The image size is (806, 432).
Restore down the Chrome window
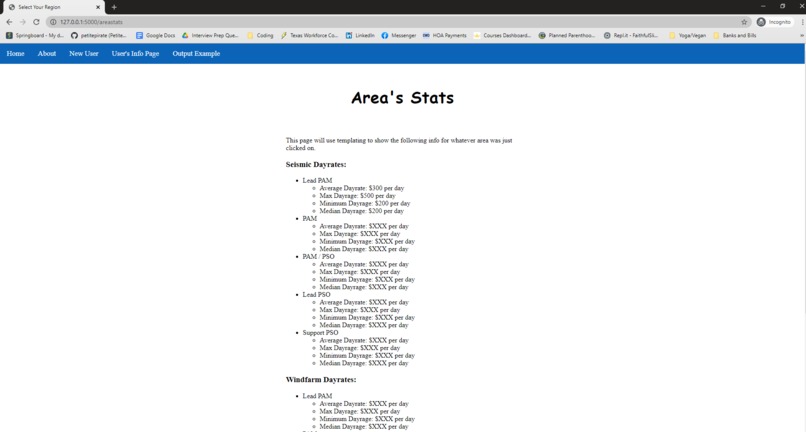click(782, 6)
